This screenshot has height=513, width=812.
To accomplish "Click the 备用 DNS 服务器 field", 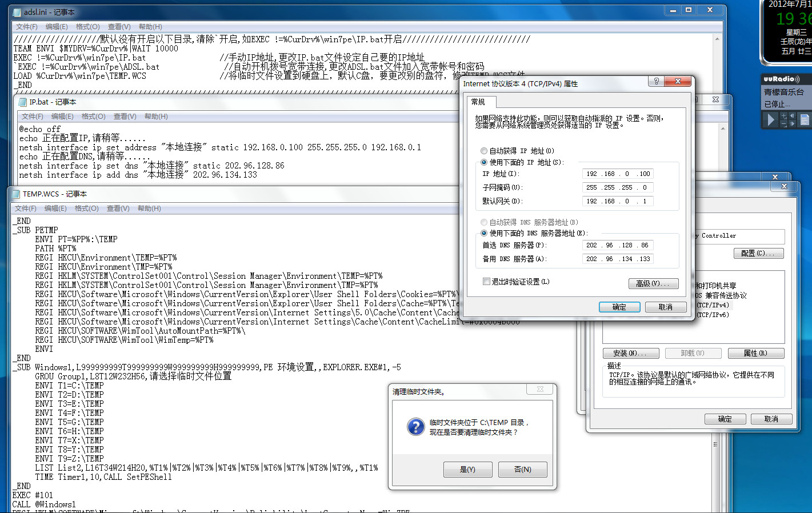I will click(618, 259).
